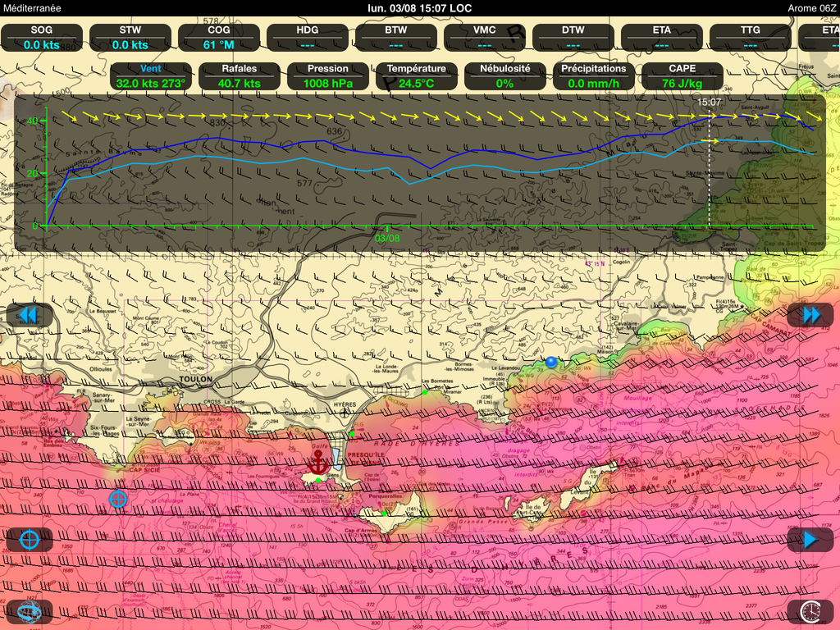Viewport: 840px width, 630px height.
Task: Select the Précipitations tab
Action: pos(594,76)
